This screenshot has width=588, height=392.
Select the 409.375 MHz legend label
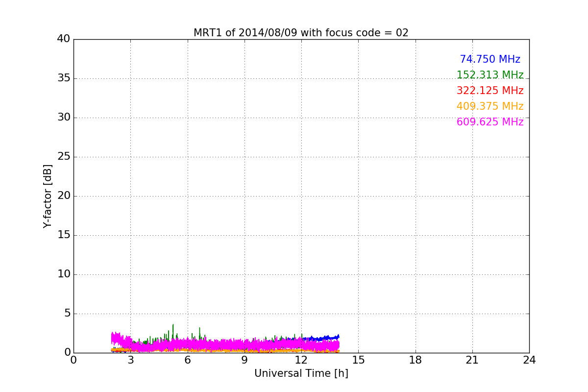[490, 106]
